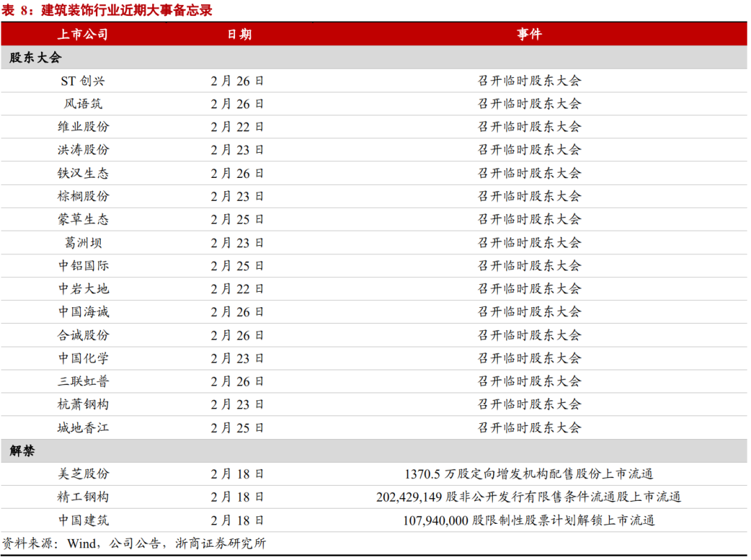751x560 pixels.
Task: Click the event cell in the 风语筑 row
Action: pos(529,104)
